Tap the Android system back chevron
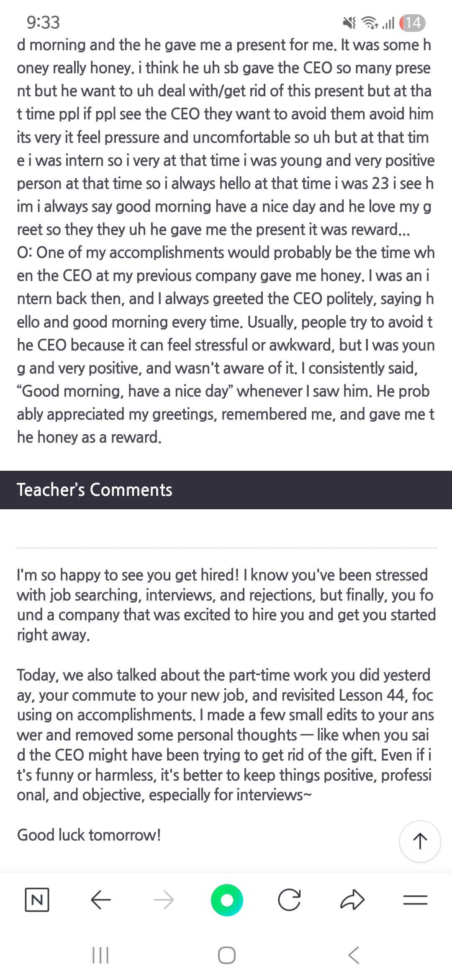The image size is (452, 980). point(354,955)
